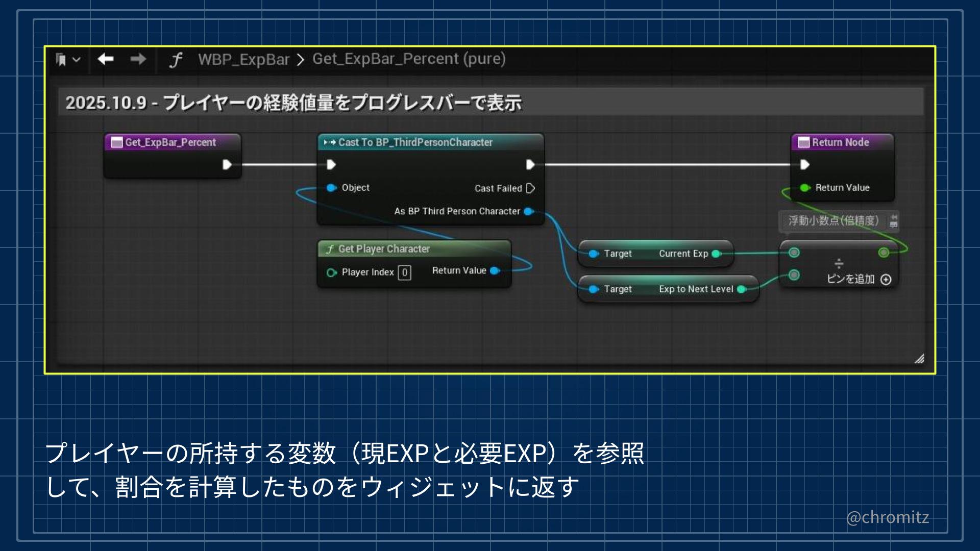Select the Get Player Character node header
Screen dimensions: 980x551
coord(414,249)
